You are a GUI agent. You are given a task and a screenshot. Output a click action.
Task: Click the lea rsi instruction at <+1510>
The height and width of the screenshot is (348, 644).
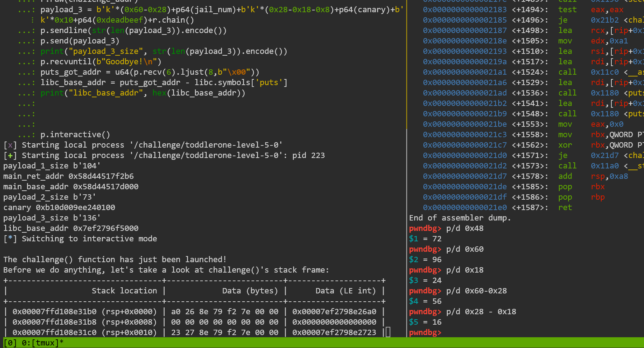click(x=533, y=51)
